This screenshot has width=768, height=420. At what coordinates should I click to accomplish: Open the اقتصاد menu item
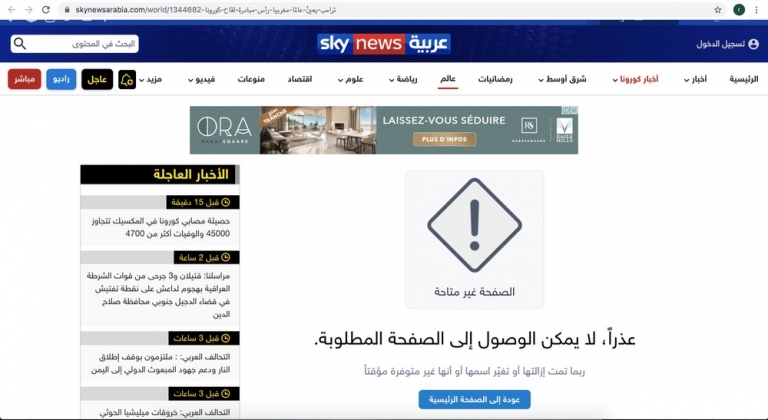299,79
